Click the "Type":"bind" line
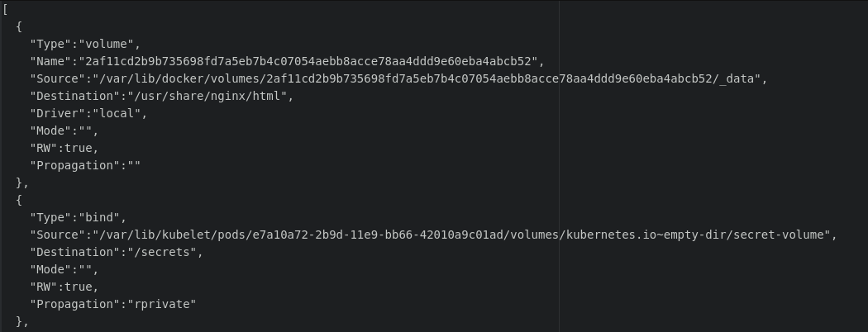 (x=78, y=217)
